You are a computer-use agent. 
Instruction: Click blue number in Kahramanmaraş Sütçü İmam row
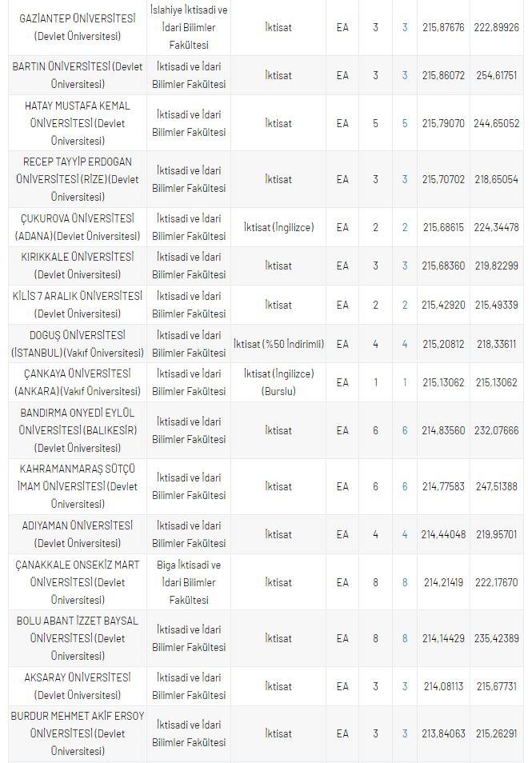tap(405, 486)
